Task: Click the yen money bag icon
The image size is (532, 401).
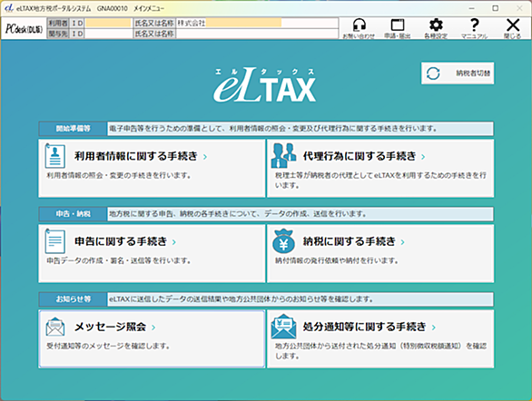Action: 283,241
